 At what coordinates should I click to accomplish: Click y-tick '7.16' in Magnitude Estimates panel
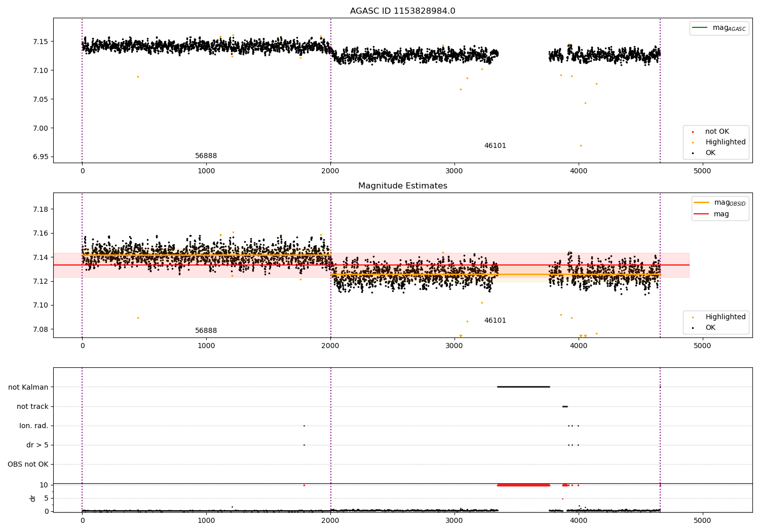click(x=41, y=234)
